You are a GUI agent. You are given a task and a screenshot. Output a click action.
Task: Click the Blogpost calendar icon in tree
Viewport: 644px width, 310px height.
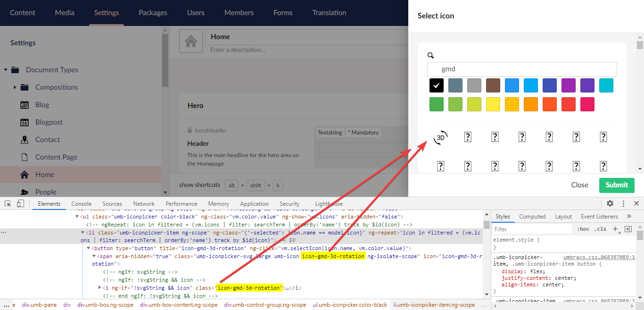(25, 122)
